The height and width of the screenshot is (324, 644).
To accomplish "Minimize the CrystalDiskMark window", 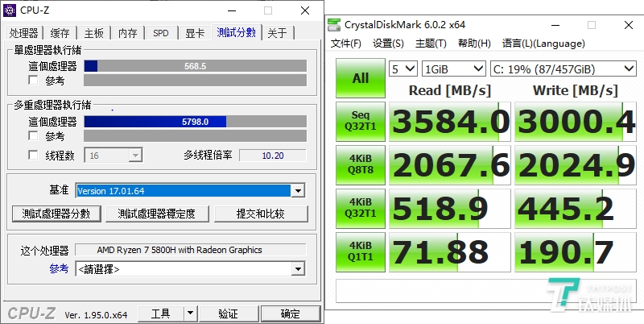I will (555, 25).
